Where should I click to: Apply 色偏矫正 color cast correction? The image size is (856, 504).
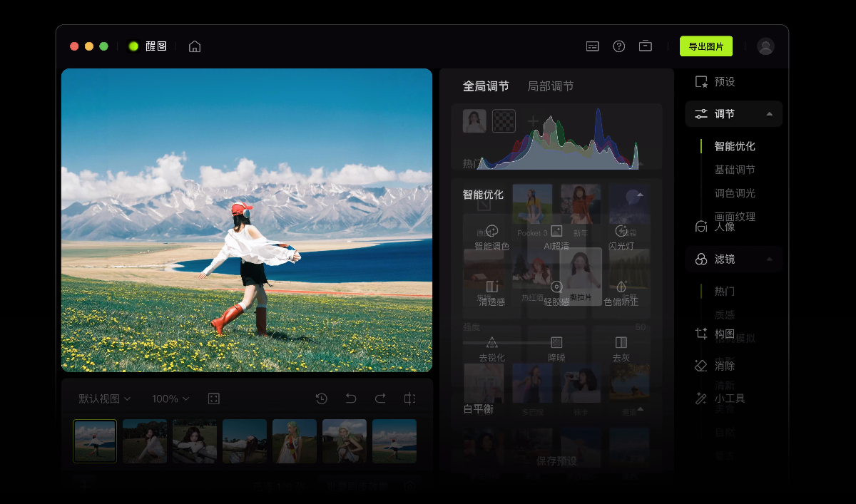click(x=621, y=294)
